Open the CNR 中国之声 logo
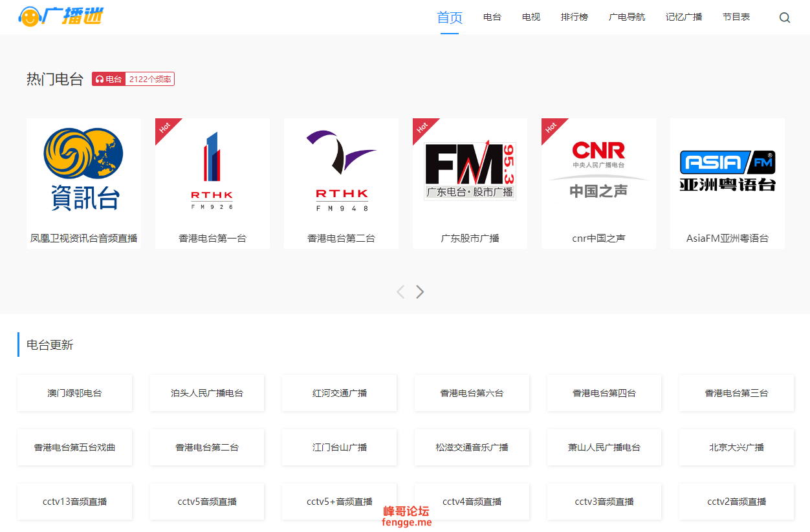 click(598, 169)
